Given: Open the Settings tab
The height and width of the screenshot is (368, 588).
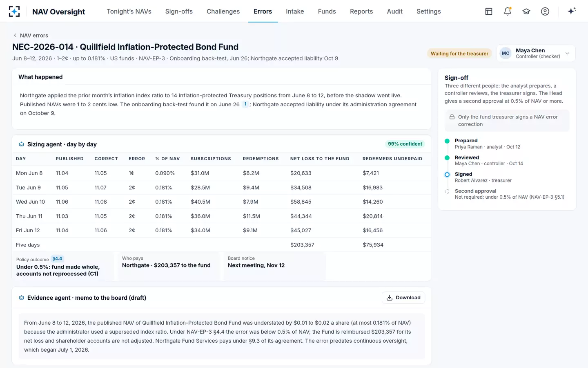Looking at the screenshot, I should click(x=428, y=11).
